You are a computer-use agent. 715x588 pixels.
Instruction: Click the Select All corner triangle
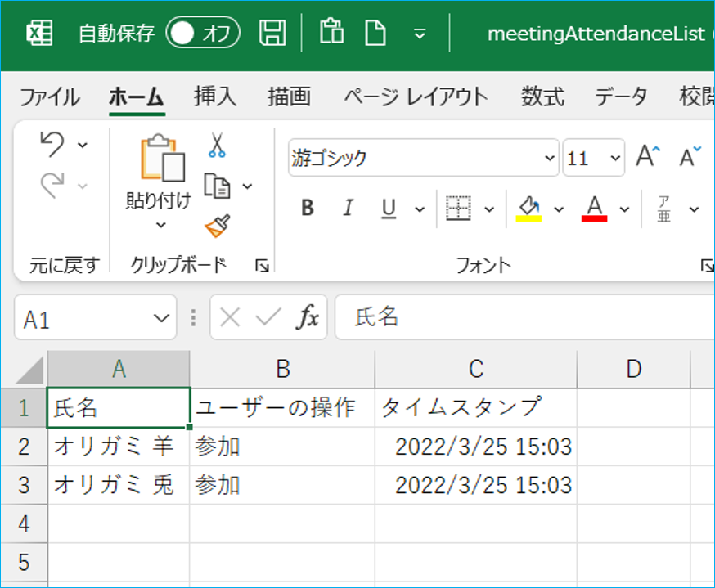pos(29,370)
